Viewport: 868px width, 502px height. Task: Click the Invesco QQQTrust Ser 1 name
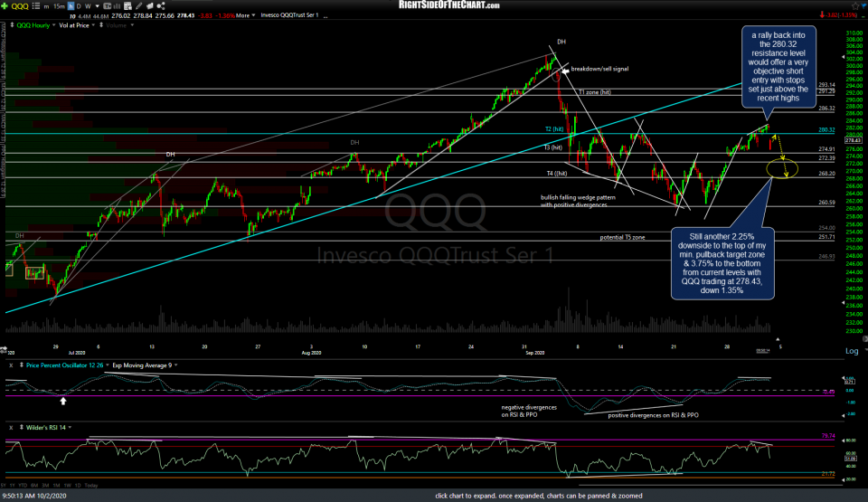click(x=289, y=15)
